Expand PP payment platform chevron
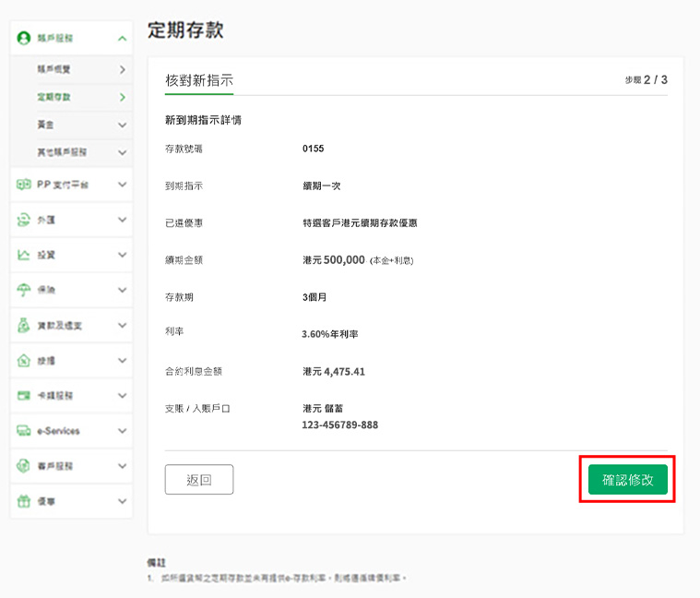Viewport: 700px width, 598px height. (123, 185)
